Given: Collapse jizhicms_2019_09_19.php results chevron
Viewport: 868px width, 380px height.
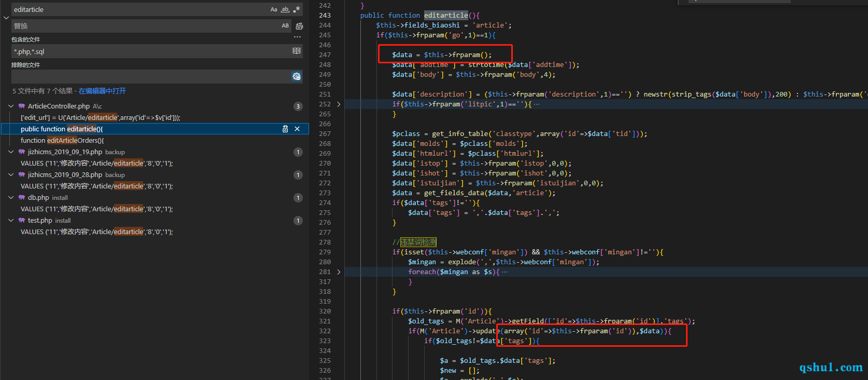Looking at the screenshot, I should click(11, 152).
